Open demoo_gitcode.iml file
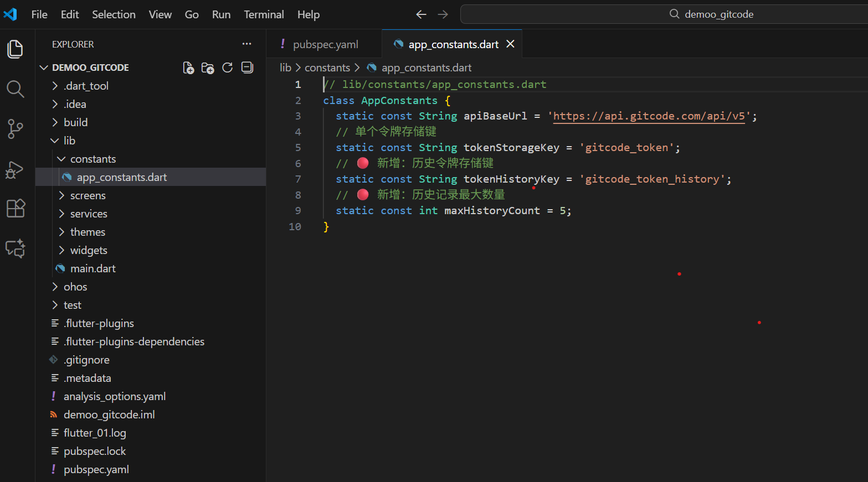This screenshot has height=482, width=868. point(151,414)
